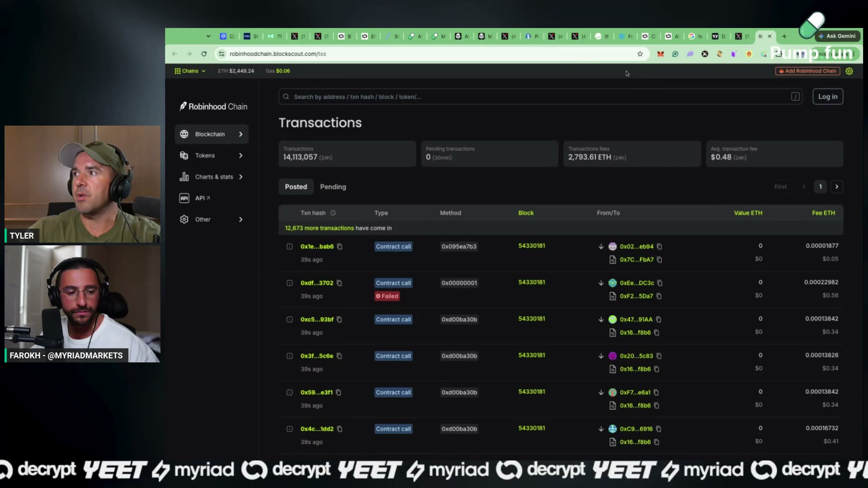Open details popup for 0xc5...93bf row
868x488 pixels.
point(289,319)
